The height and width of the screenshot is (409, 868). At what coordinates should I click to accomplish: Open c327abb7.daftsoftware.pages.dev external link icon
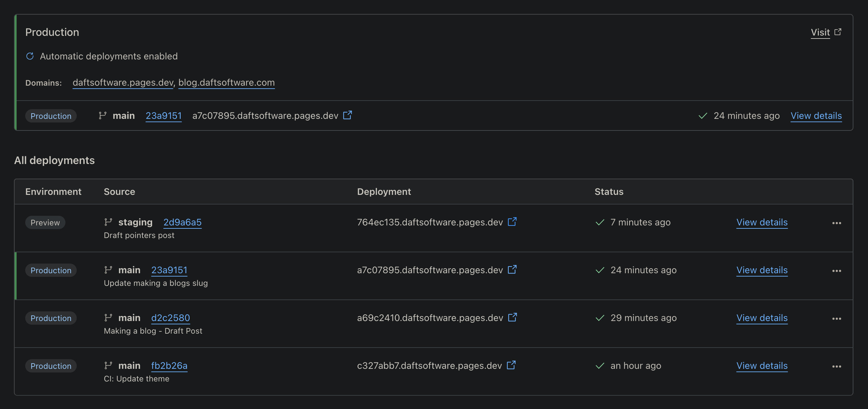[x=512, y=365]
